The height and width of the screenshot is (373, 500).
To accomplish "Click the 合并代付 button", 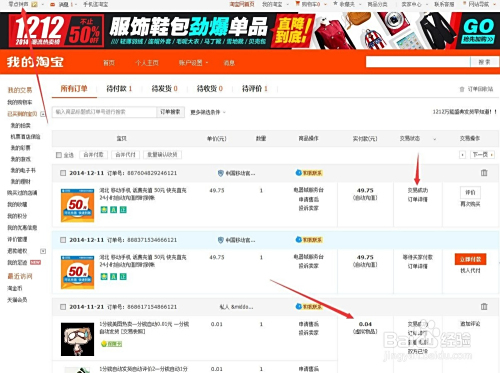I will pyautogui.click(x=125, y=155).
